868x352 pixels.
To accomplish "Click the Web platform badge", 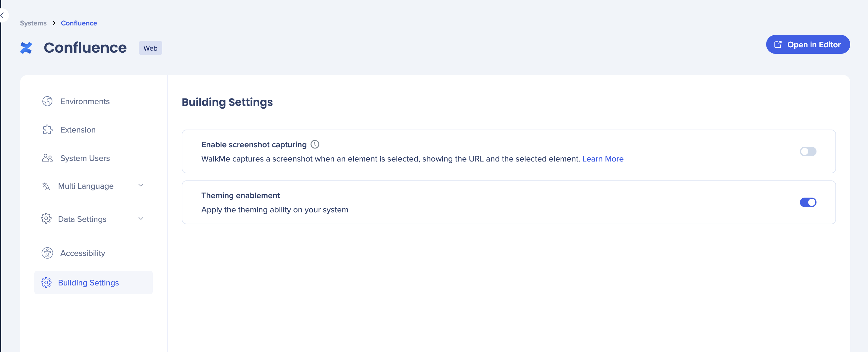I will [150, 48].
